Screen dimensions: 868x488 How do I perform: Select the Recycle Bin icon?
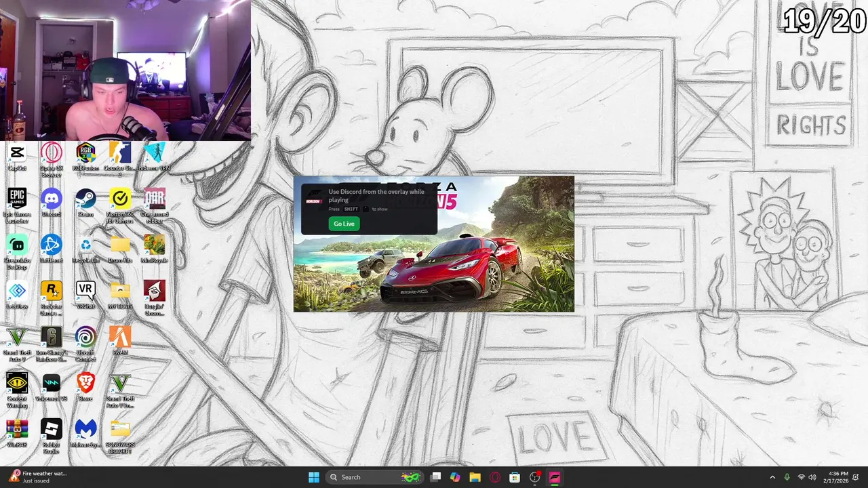(85, 249)
